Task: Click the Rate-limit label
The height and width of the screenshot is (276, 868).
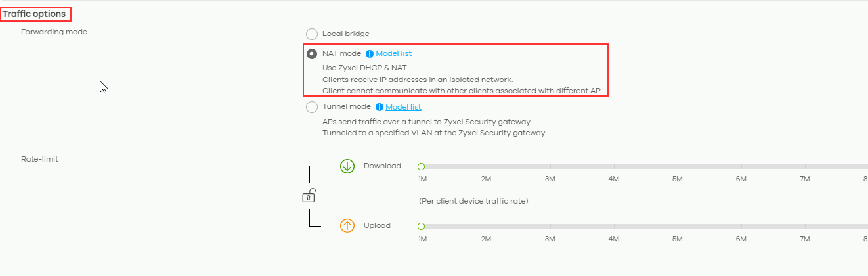Action: pyautogui.click(x=39, y=159)
